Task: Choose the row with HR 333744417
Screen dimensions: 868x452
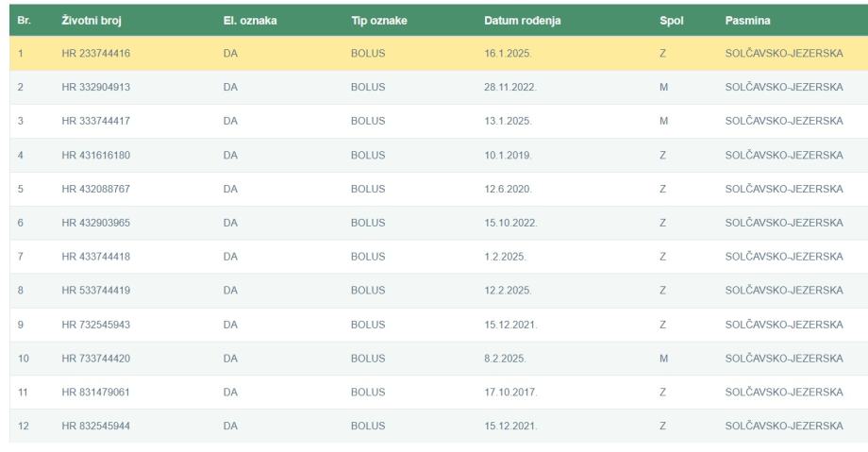Action: click(95, 122)
